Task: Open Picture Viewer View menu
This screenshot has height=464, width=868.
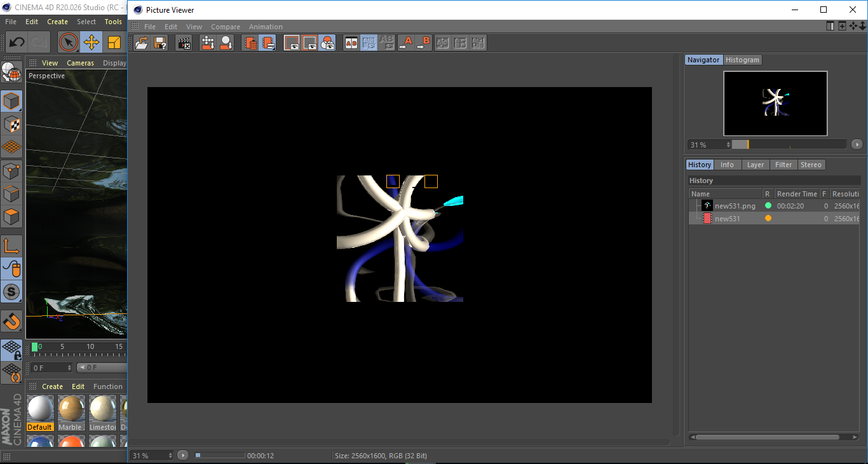Action: tap(194, 27)
